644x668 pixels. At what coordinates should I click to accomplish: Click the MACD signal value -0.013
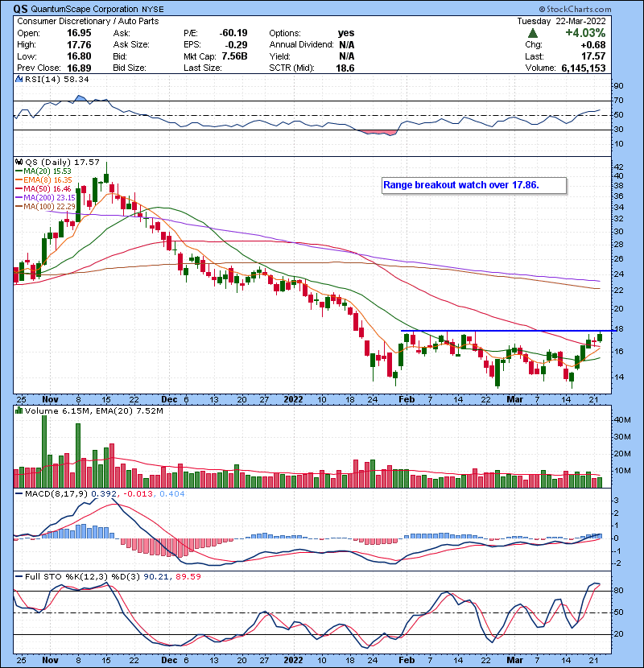(138, 494)
